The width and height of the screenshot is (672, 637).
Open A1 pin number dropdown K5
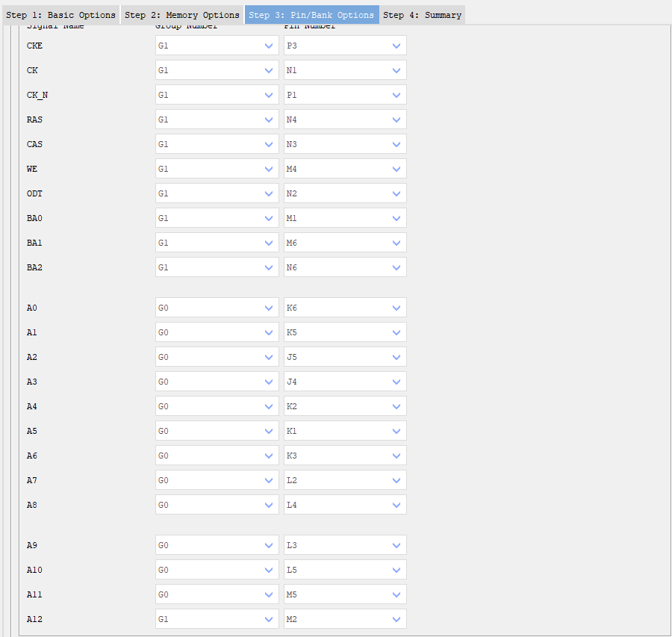pyautogui.click(x=345, y=332)
